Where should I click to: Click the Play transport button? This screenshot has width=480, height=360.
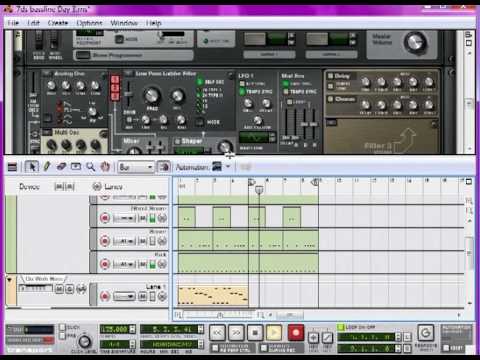(274, 333)
